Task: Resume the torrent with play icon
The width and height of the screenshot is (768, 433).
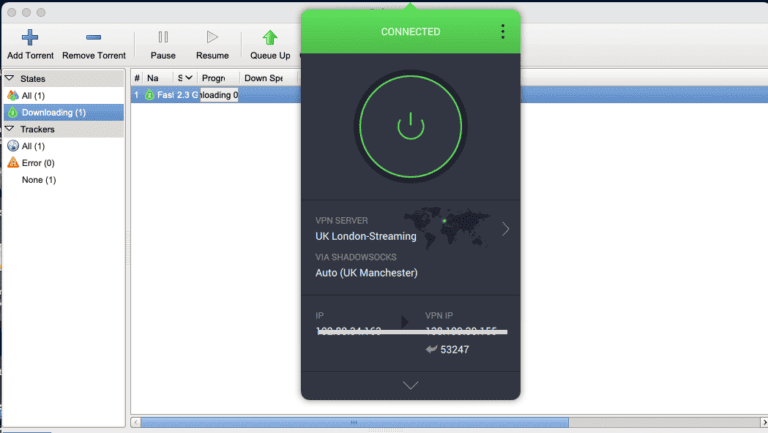Action: click(x=212, y=38)
